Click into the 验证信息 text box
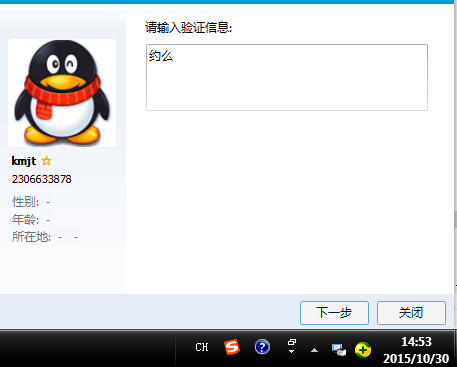 287,77
